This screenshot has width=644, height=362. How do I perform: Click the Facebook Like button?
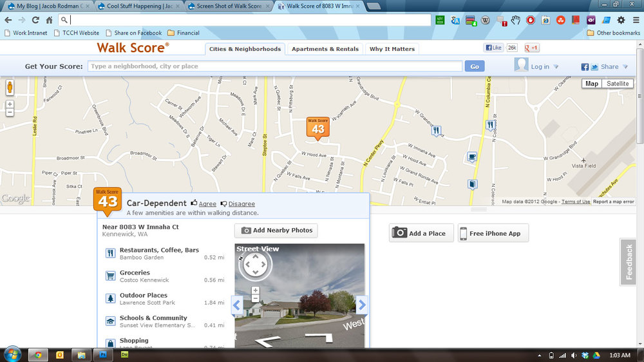coord(493,48)
